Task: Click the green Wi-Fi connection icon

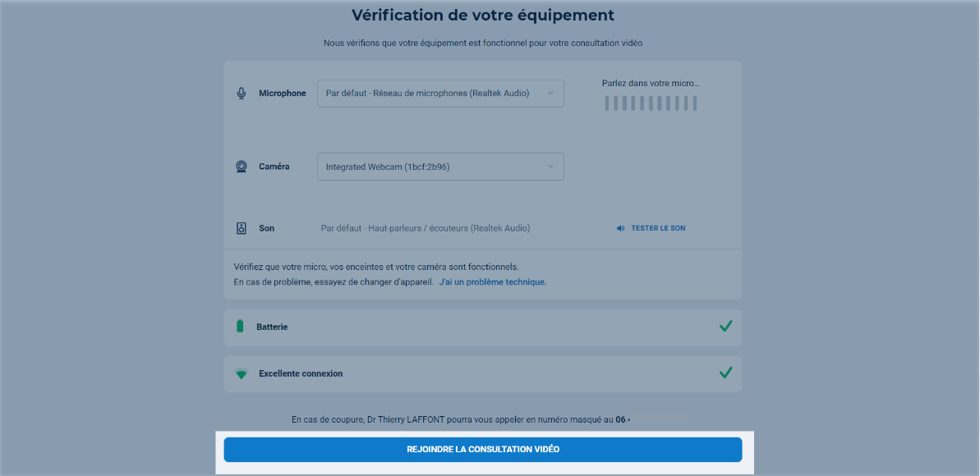Action: coord(241,373)
